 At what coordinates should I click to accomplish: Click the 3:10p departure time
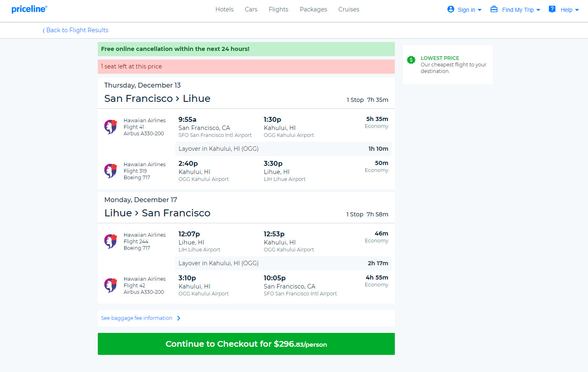pyautogui.click(x=187, y=278)
